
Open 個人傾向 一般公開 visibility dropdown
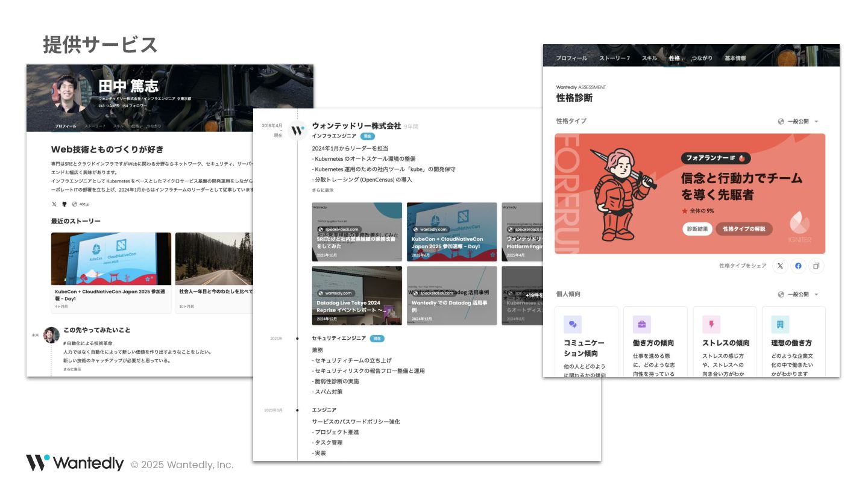pos(798,294)
